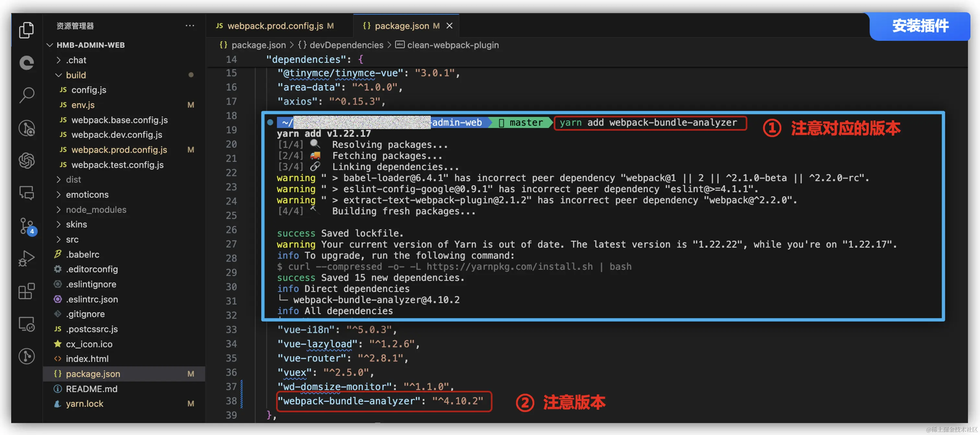
Task: Open the chat panel icon in activity bar
Action: pos(27,193)
